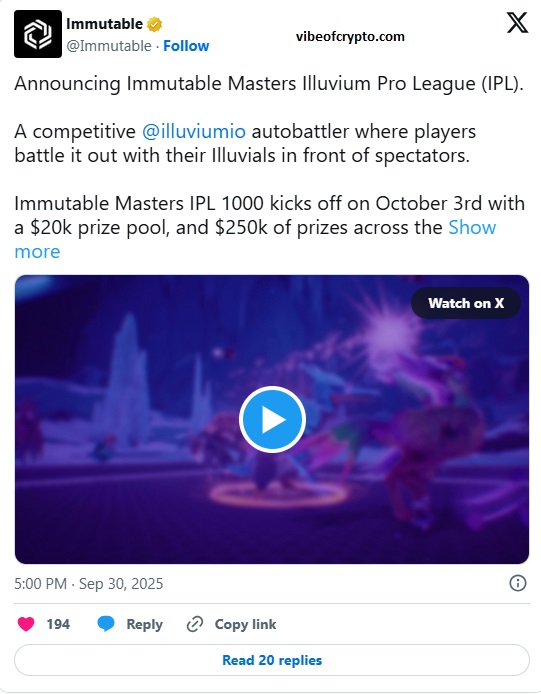The image size is (541, 694).
Task: Play the embedded video
Action: [x=272, y=419]
